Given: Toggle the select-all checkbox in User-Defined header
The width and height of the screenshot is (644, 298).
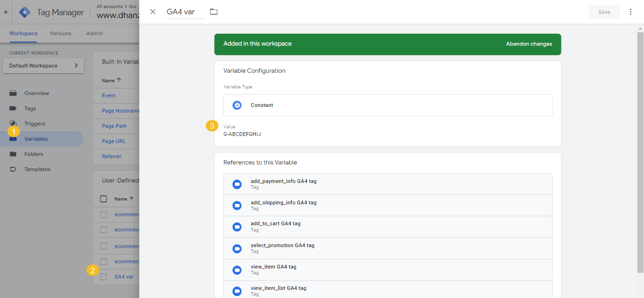Looking at the screenshot, I should click(103, 199).
